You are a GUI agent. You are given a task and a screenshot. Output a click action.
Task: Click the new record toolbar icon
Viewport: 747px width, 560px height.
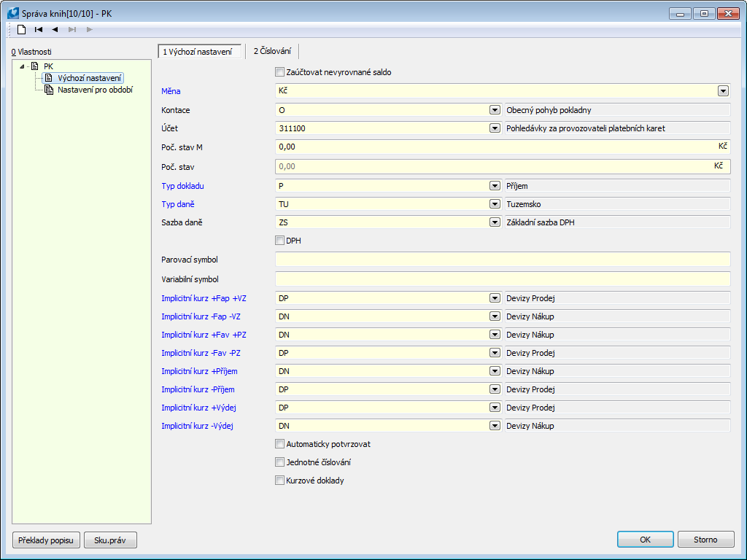(22, 29)
